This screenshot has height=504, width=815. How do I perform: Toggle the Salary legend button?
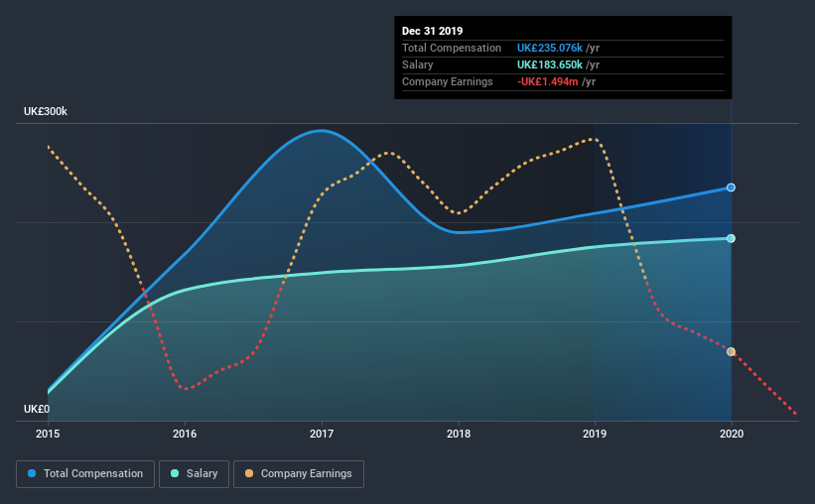click(x=194, y=474)
